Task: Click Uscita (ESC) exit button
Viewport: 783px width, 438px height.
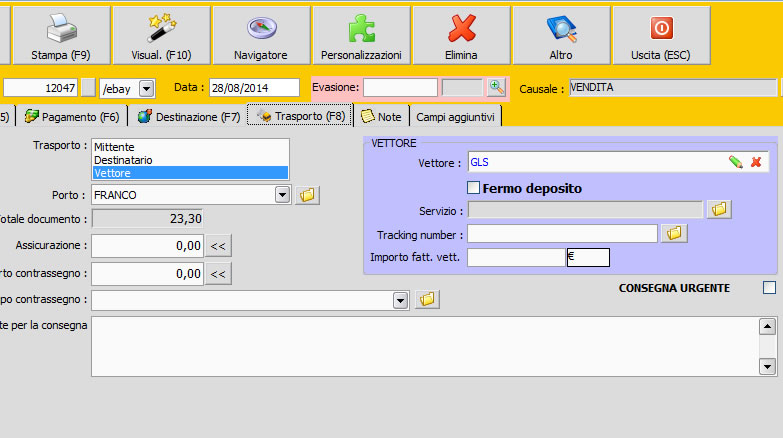Action: point(661,35)
